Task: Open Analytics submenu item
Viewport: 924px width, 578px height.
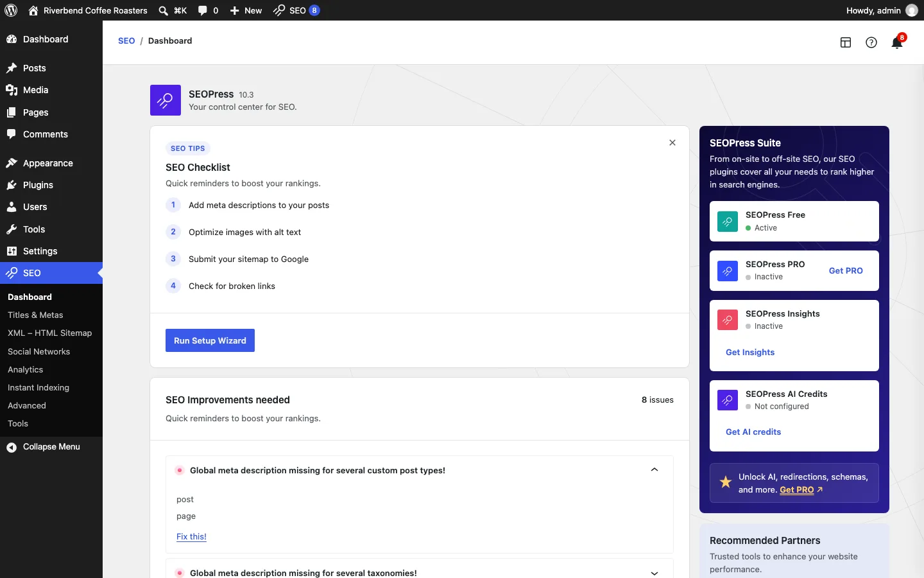Action: (26, 369)
